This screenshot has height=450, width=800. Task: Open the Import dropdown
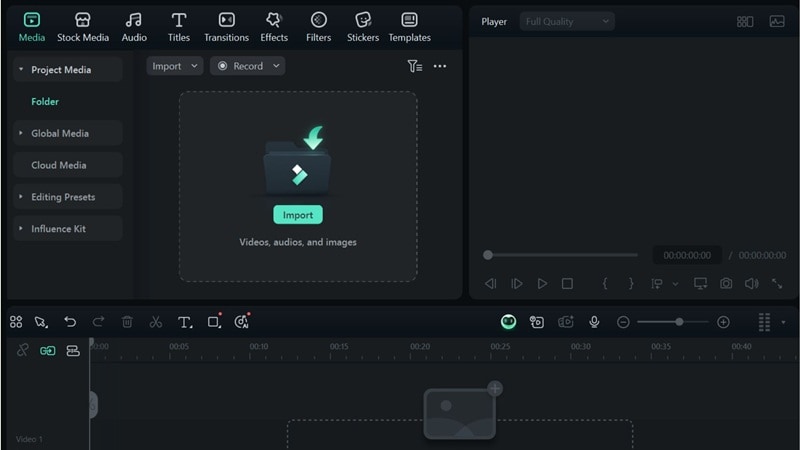click(x=174, y=66)
